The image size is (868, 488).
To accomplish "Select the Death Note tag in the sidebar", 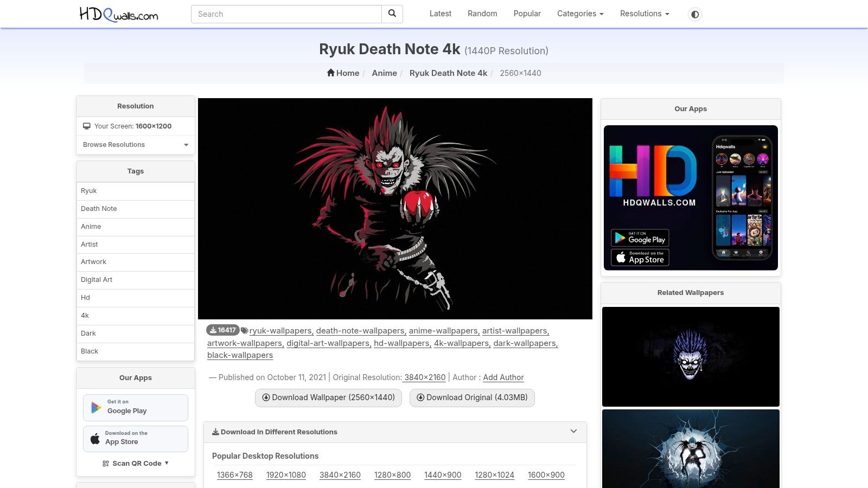I will pyautogui.click(x=136, y=209).
